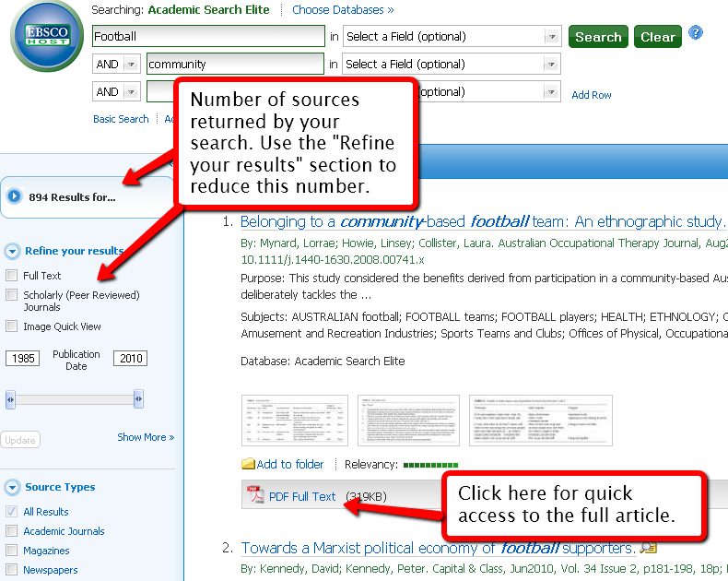Click the Newspapers label link

51,570
